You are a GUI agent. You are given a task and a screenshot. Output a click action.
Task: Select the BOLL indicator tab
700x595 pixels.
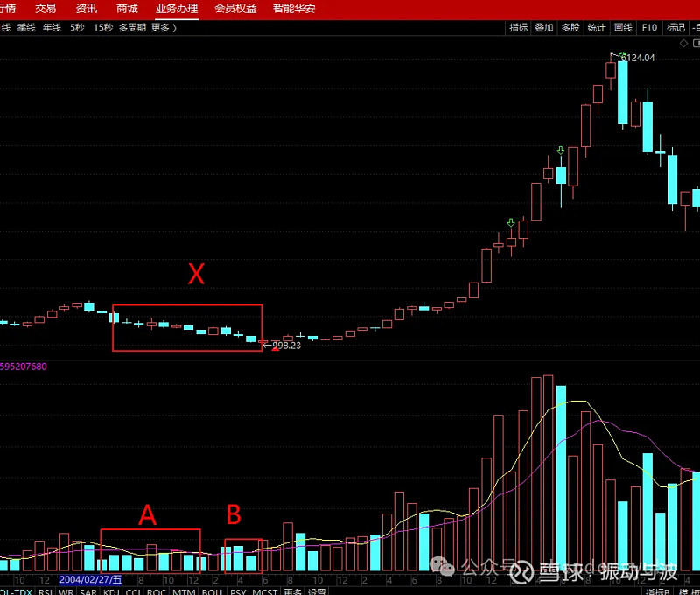point(212,591)
